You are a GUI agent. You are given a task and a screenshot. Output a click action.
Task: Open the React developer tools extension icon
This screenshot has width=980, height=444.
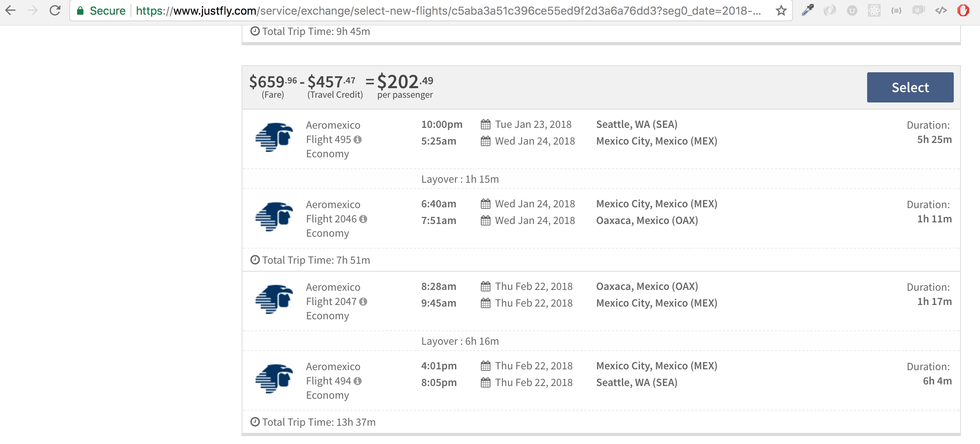pyautogui.click(x=874, y=10)
